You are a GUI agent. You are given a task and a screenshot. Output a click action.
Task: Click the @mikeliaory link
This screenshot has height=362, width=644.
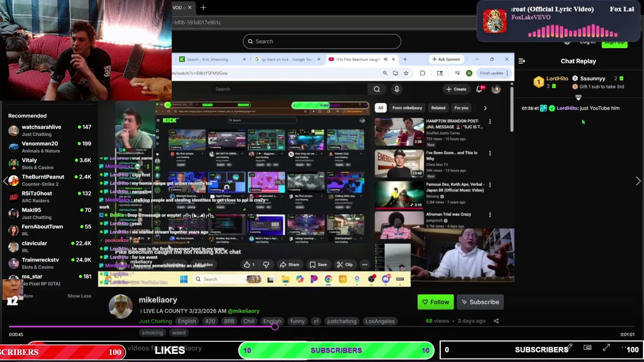tap(244, 311)
